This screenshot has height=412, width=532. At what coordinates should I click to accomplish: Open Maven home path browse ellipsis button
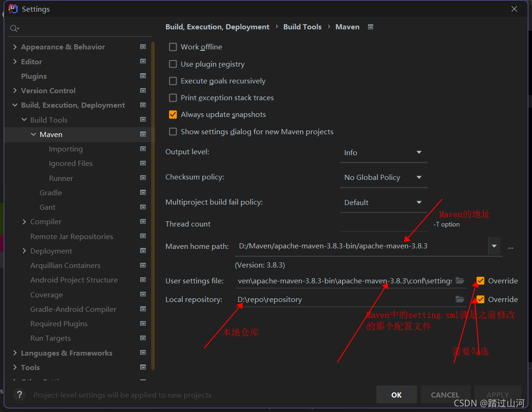tap(510, 247)
